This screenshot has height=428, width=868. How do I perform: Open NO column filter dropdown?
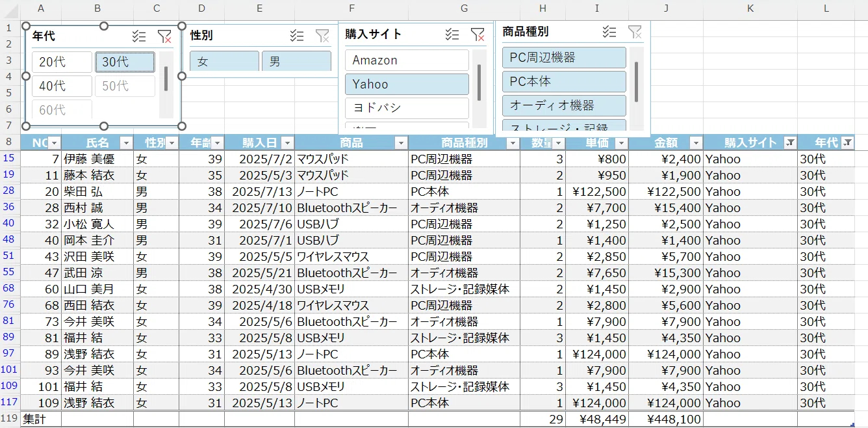(x=54, y=143)
